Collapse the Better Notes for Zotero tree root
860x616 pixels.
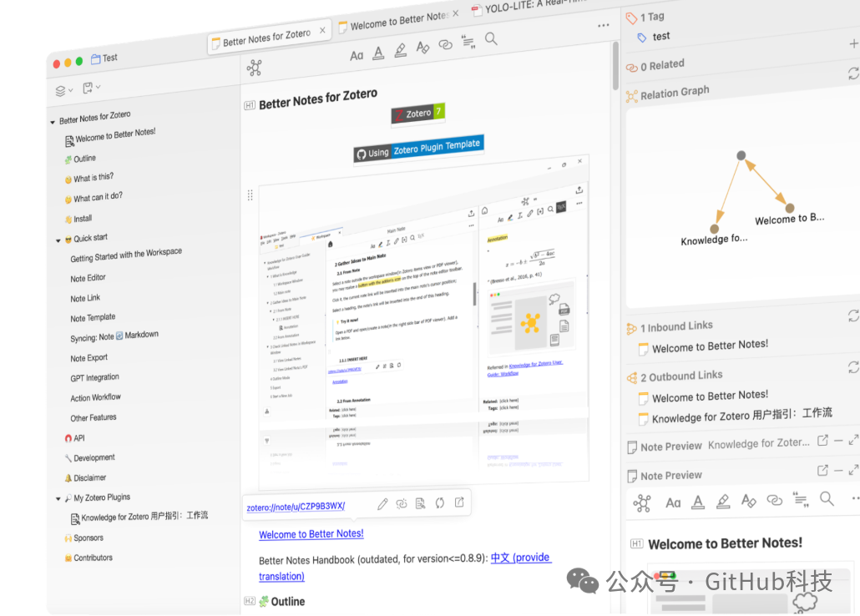[x=53, y=123]
